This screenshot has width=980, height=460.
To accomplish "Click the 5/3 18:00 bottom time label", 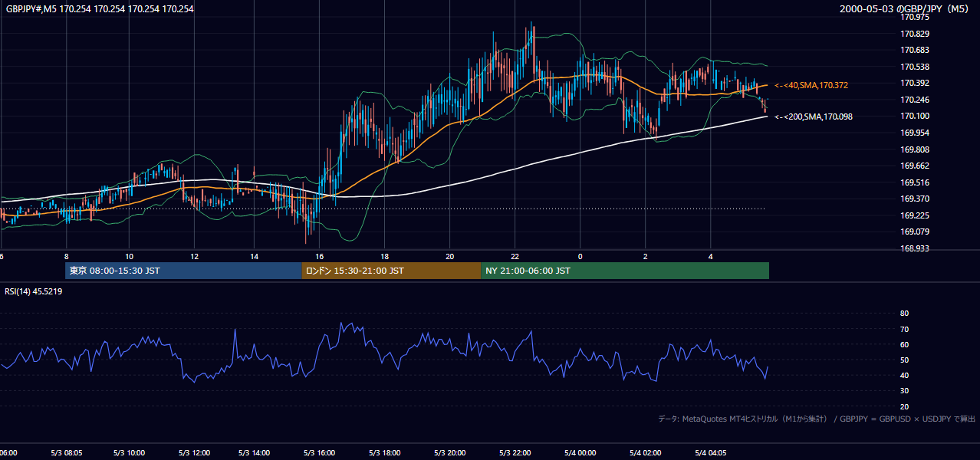I will coord(384,453).
